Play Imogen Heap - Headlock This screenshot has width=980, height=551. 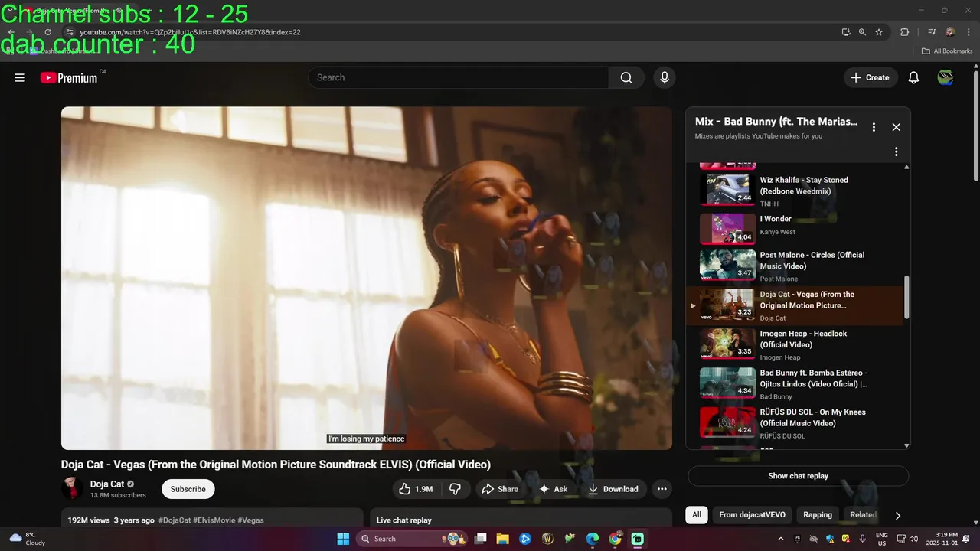795,344
